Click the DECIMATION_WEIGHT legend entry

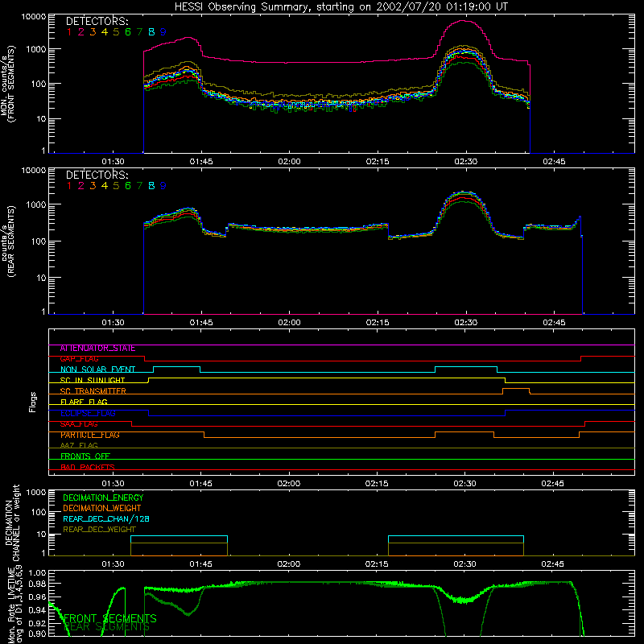click(102, 508)
